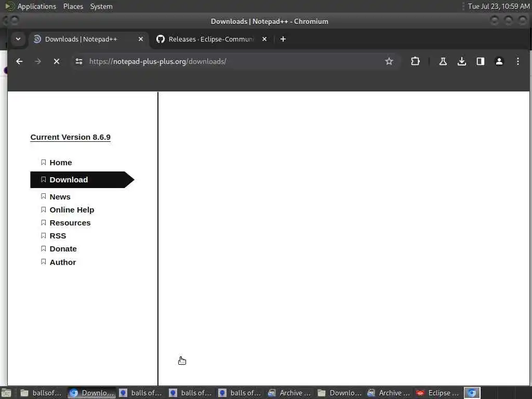
Task: Click the last Chromium icon in the taskbar
Action: pyautogui.click(x=472, y=393)
